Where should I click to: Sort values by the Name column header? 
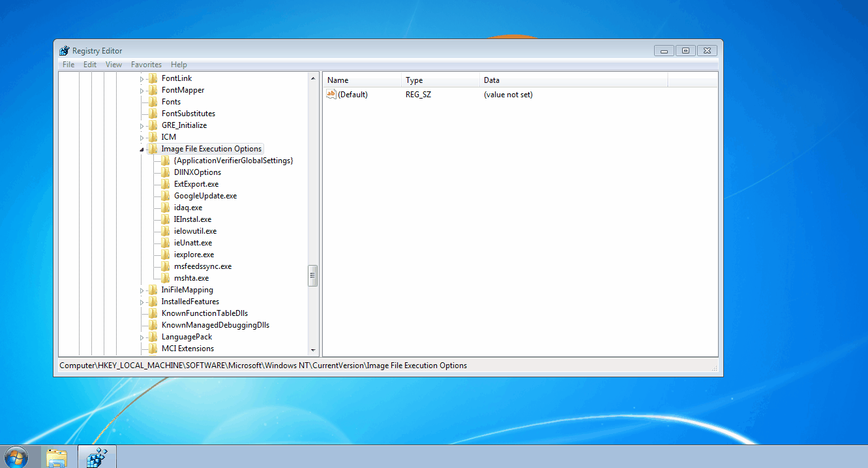[x=362, y=80]
